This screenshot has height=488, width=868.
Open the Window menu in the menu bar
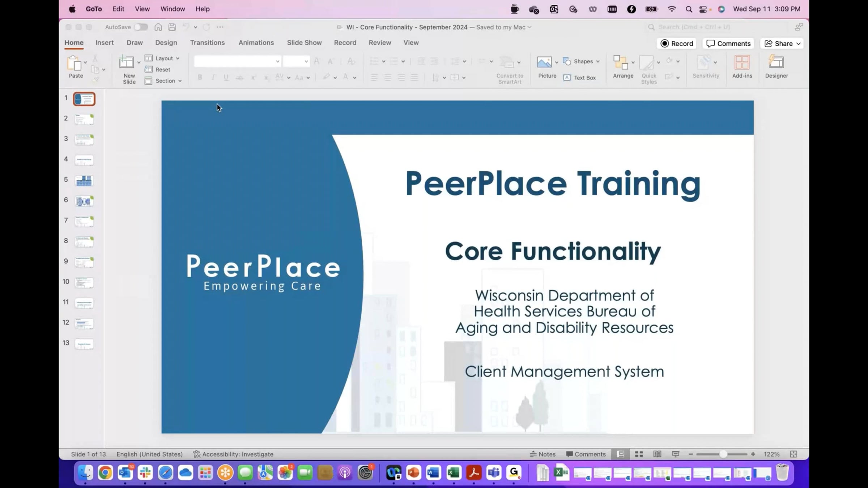point(172,9)
